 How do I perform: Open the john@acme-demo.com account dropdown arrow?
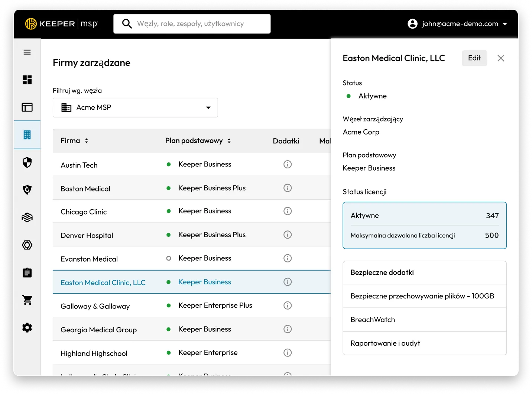505,24
